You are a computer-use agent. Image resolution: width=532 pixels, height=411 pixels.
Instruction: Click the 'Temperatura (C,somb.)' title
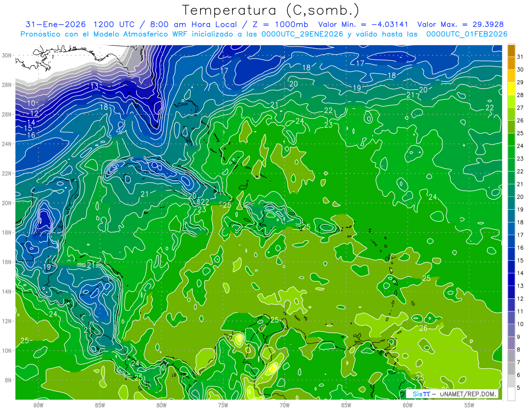point(270,10)
